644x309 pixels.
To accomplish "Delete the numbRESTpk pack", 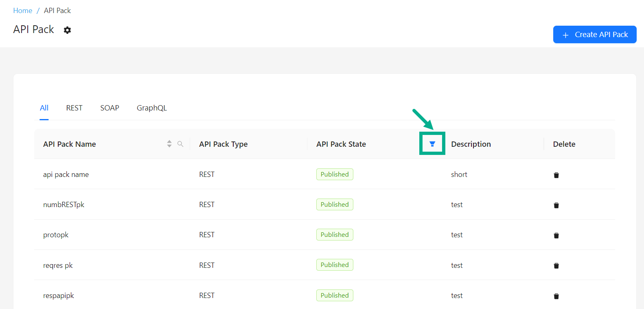I will [x=556, y=205].
